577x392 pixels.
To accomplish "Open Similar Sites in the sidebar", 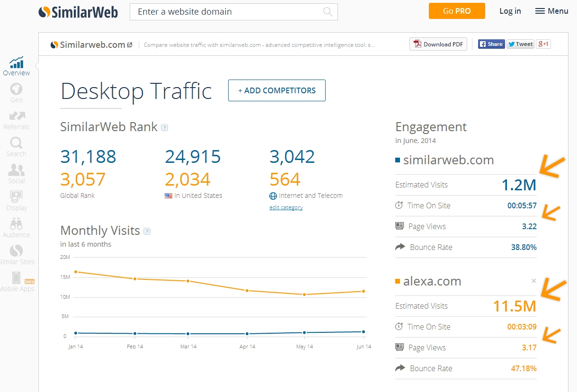I will [x=16, y=255].
